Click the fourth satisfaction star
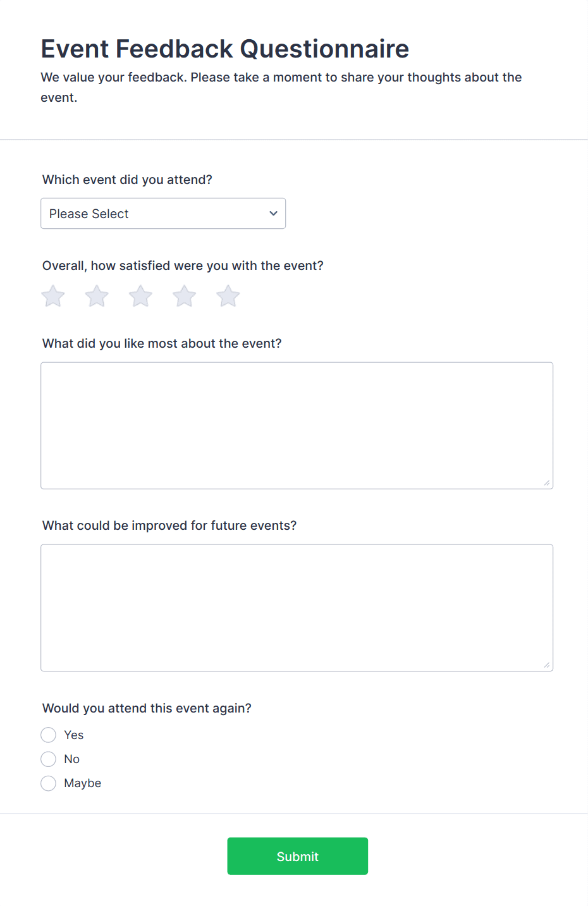The width and height of the screenshot is (588, 906). point(184,295)
